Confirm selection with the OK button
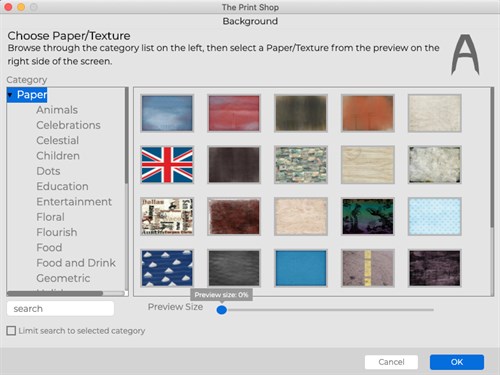The height and width of the screenshot is (375, 500). coord(457,362)
